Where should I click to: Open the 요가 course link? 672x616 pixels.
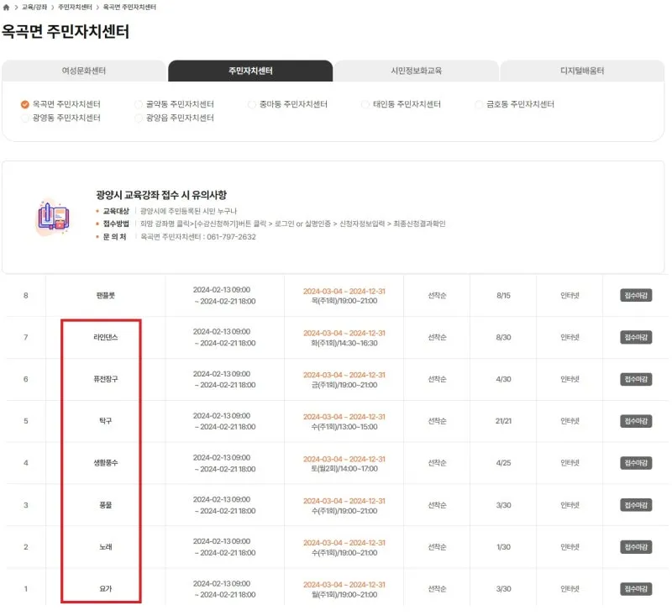click(x=105, y=589)
